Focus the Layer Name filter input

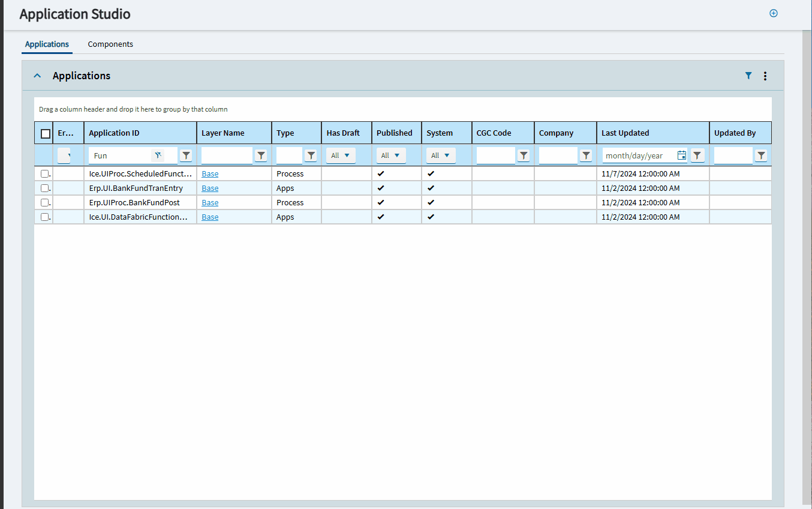(x=227, y=155)
